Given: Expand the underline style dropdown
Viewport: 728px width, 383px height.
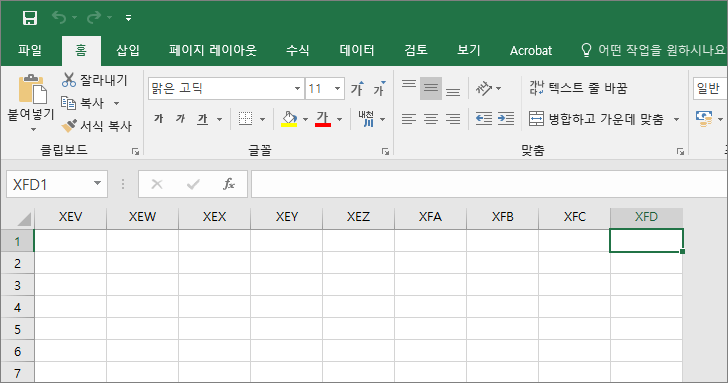Looking at the screenshot, I should coord(220,119).
